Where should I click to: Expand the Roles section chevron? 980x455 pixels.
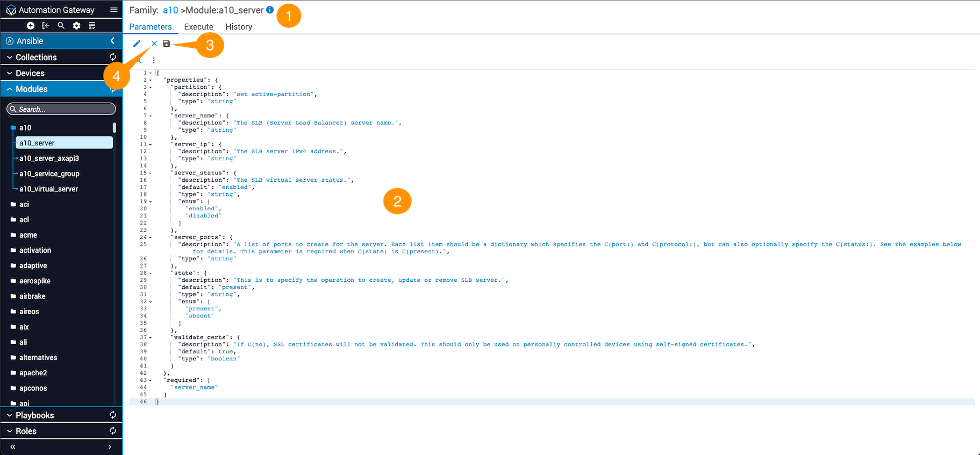pyautogui.click(x=10, y=431)
